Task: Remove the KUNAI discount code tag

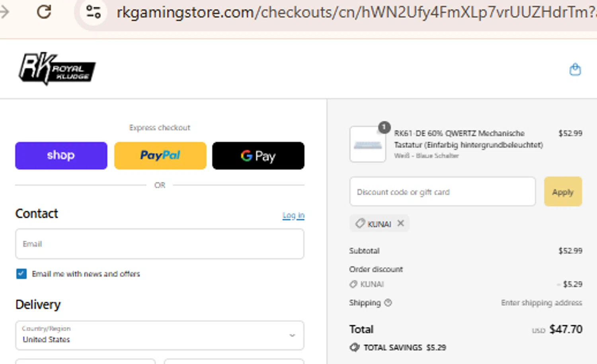Action: [x=401, y=223]
